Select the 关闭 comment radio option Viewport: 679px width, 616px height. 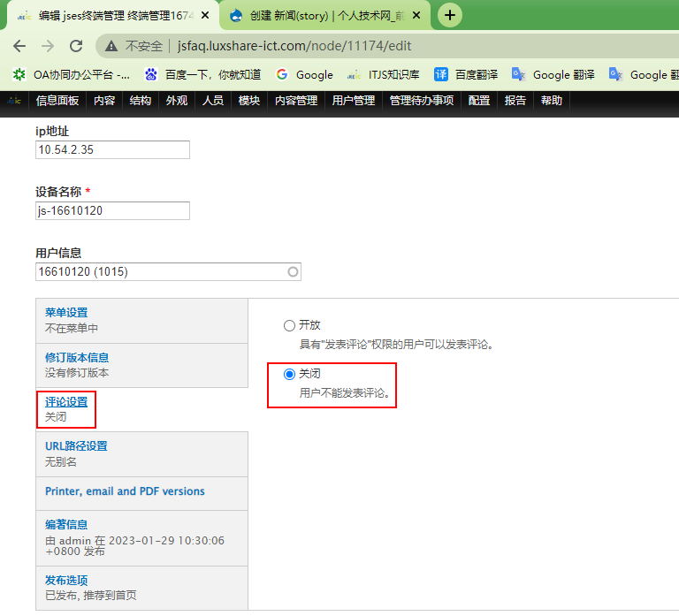tap(289, 375)
